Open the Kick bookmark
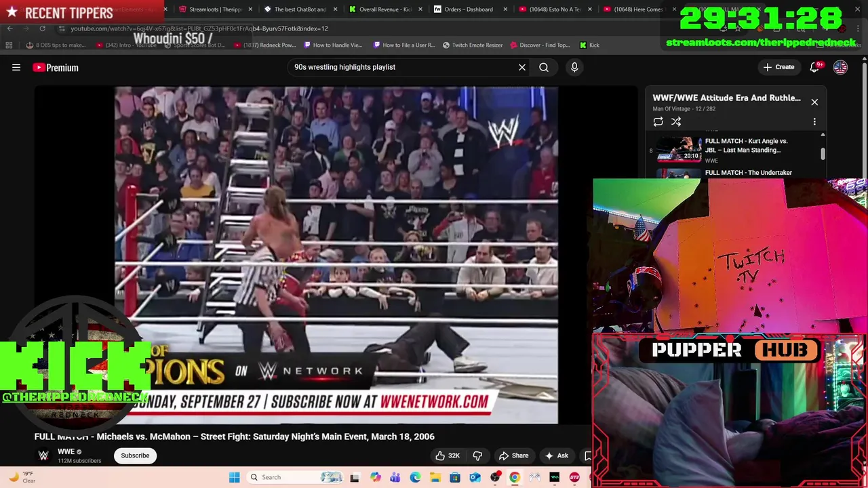This screenshot has width=868, height=488. [x=589, y=45]
